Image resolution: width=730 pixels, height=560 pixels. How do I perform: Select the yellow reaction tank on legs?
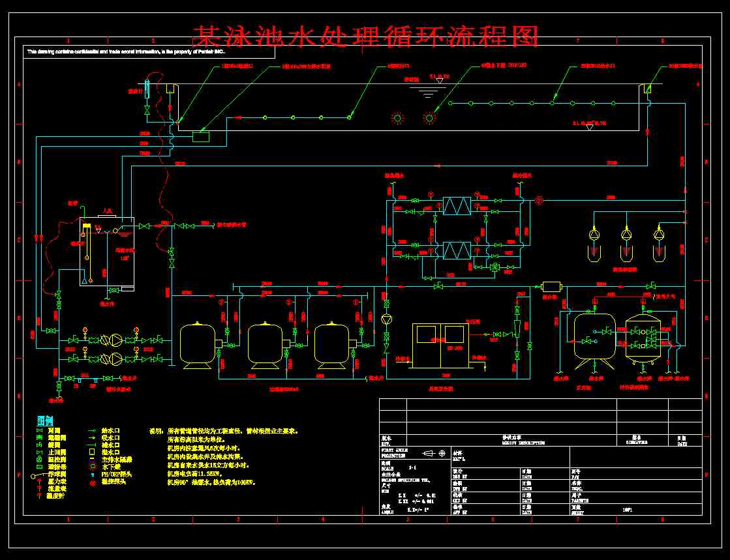[594, 342]
